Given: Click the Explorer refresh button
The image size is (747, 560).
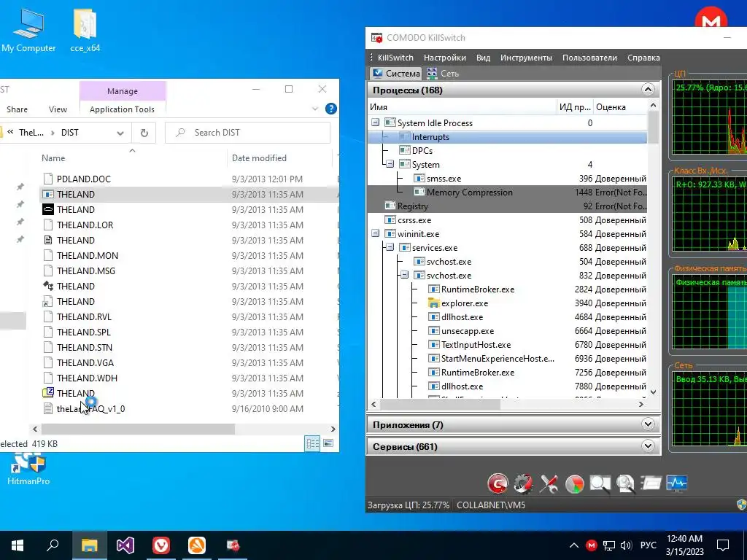Looking at the screenshot, I should click(x=144, y=133).
